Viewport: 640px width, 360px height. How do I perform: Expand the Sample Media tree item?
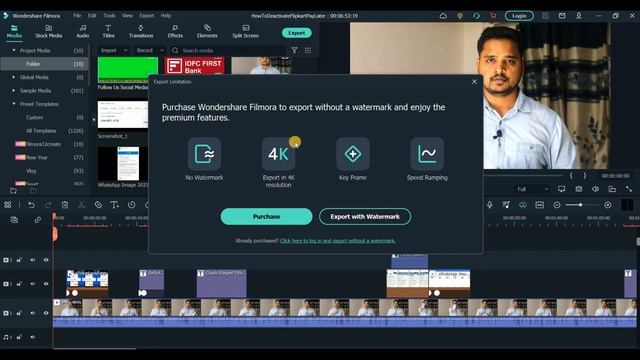(14, 91)
